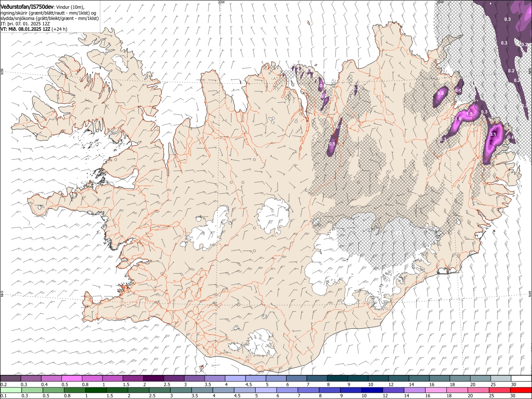The height and width of the screenshot is (399, 532).
Task: Click the violet rain scale swatch labeled 12
Action: 393,390
